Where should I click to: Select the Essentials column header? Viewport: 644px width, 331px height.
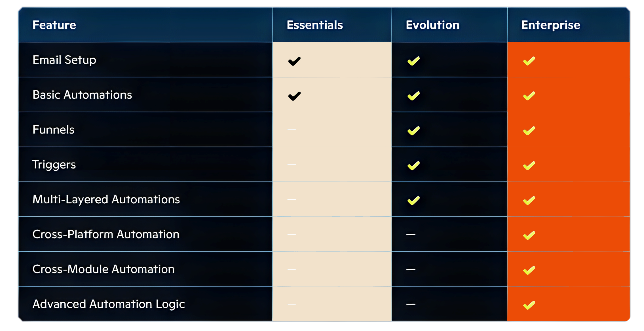click(x=315, y=25)
